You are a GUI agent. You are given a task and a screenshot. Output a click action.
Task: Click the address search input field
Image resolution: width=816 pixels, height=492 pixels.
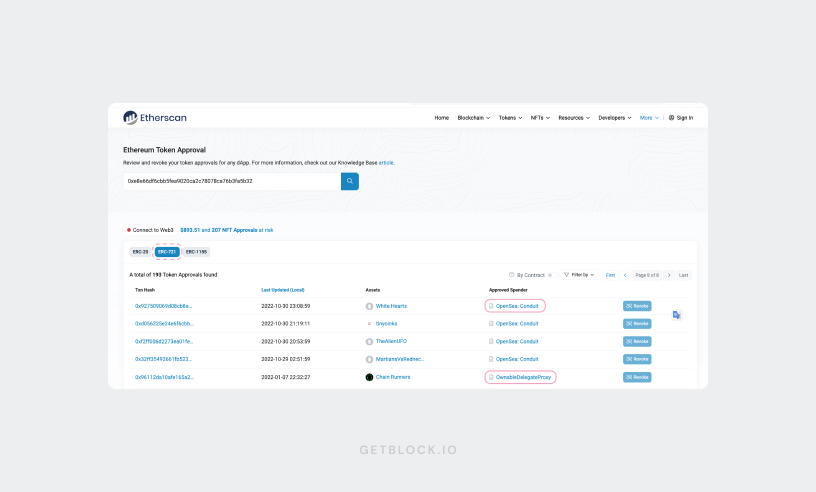coord(232,181)
